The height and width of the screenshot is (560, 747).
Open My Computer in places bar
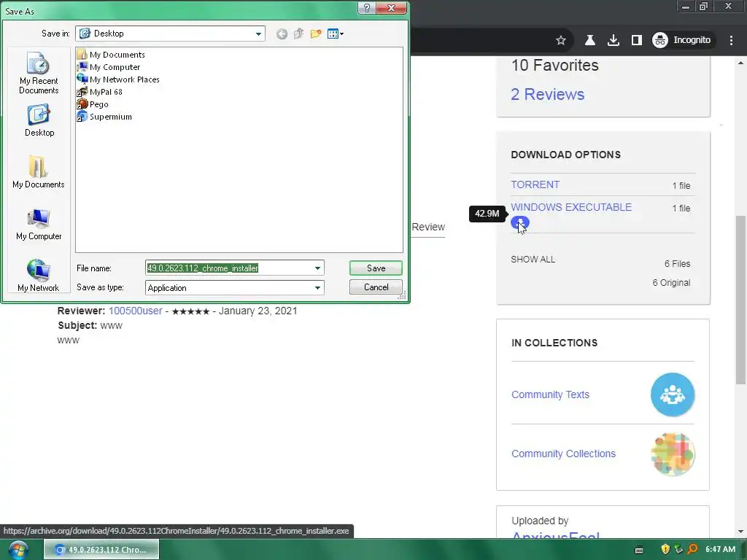point(39,225)
